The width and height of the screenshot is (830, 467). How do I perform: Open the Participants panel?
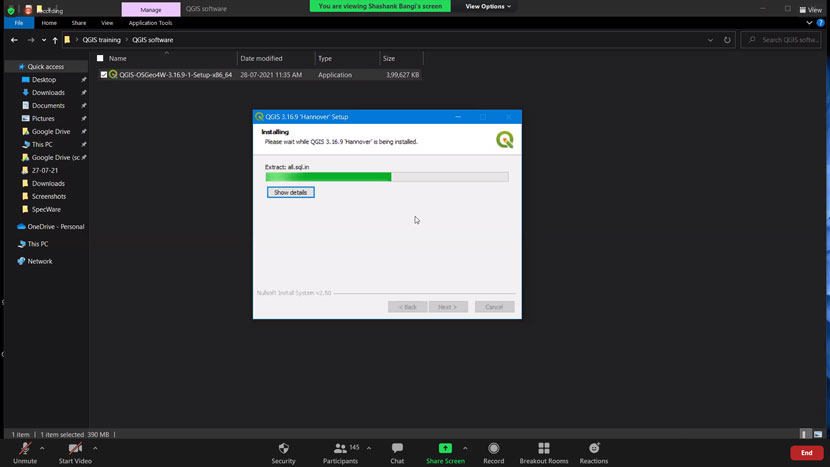[340, 453]
